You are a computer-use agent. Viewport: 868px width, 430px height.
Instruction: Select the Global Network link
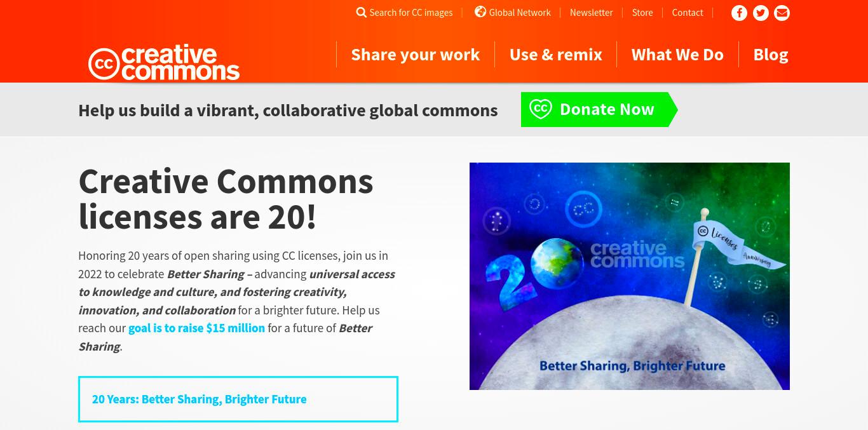pyautogui.click(x=520, y=13)
